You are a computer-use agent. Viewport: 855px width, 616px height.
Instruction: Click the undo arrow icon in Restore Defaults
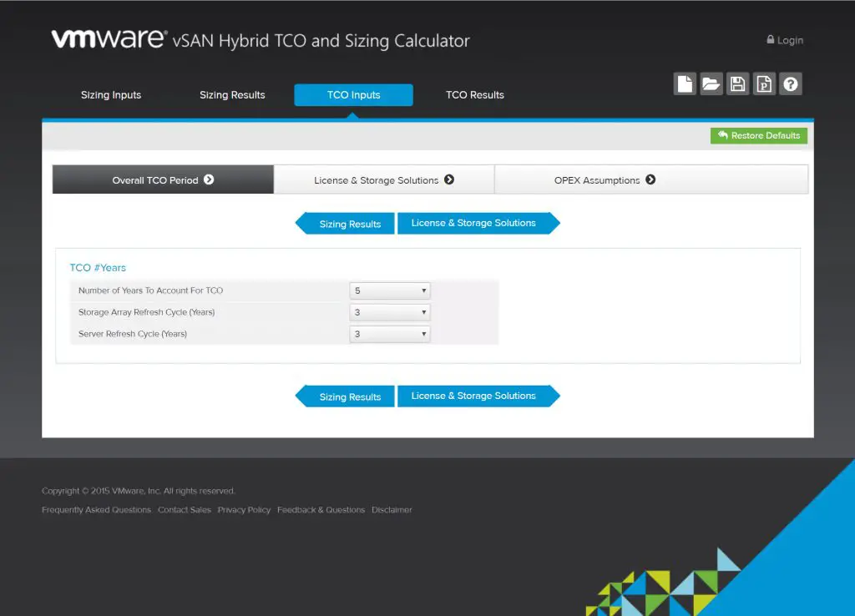coord(723,134)
